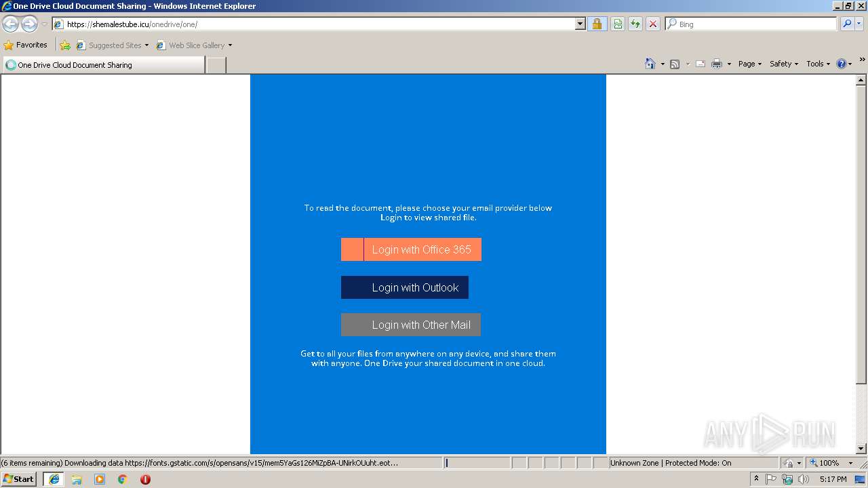The width and height of the screenshot is (868, 488).
Task: Click the vertical scrollbar up arrow
Action: [x=861, y=80]
